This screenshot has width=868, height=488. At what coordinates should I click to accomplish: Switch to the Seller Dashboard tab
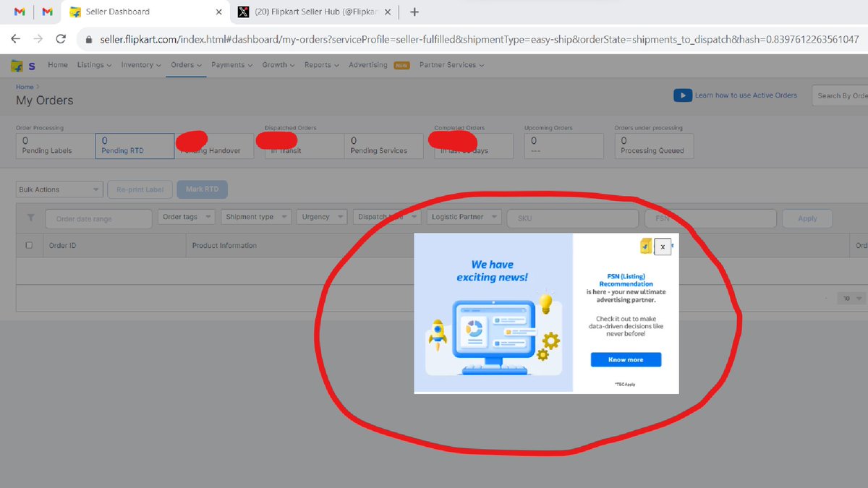145,12
